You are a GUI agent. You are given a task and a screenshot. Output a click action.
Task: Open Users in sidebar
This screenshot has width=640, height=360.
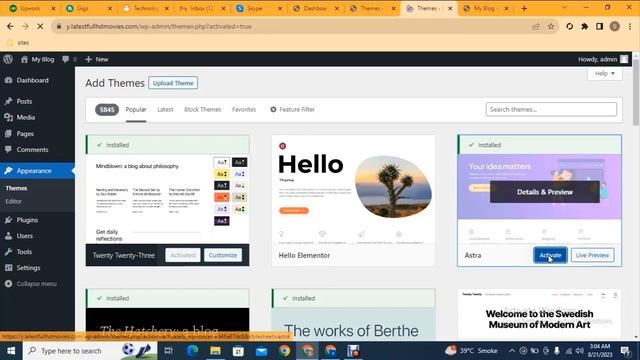24,236
